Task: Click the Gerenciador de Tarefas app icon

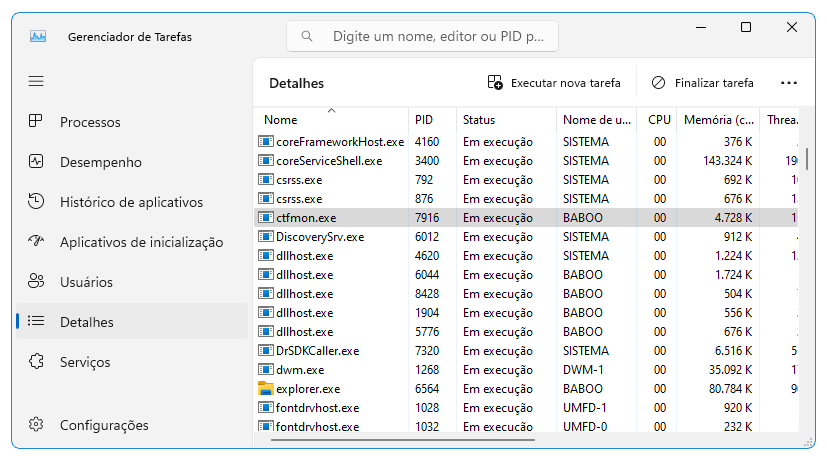Action: (38, 36)
